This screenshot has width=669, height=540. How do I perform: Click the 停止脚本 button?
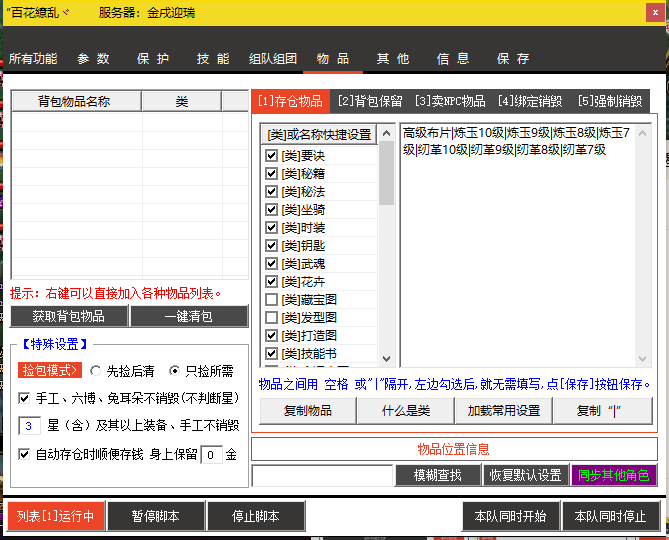[256, 516]
